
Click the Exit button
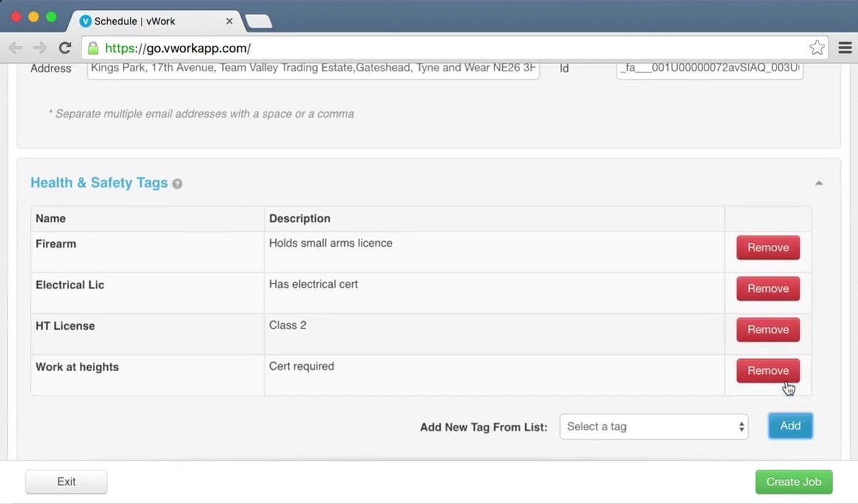click(66, 481)
